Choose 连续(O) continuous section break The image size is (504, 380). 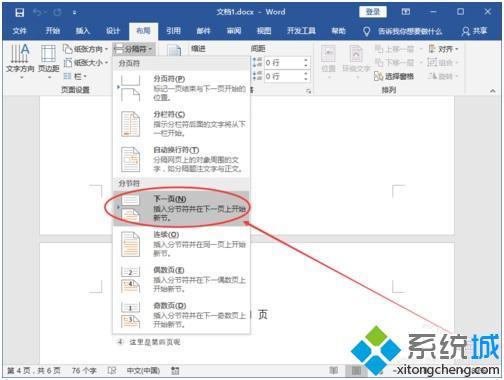pos(181,244)
